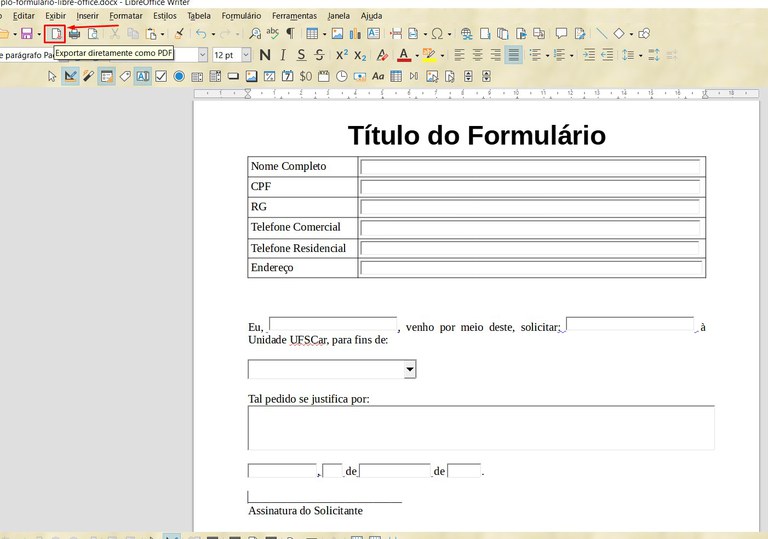Open the Ferramentas menu

coord(294,16)
